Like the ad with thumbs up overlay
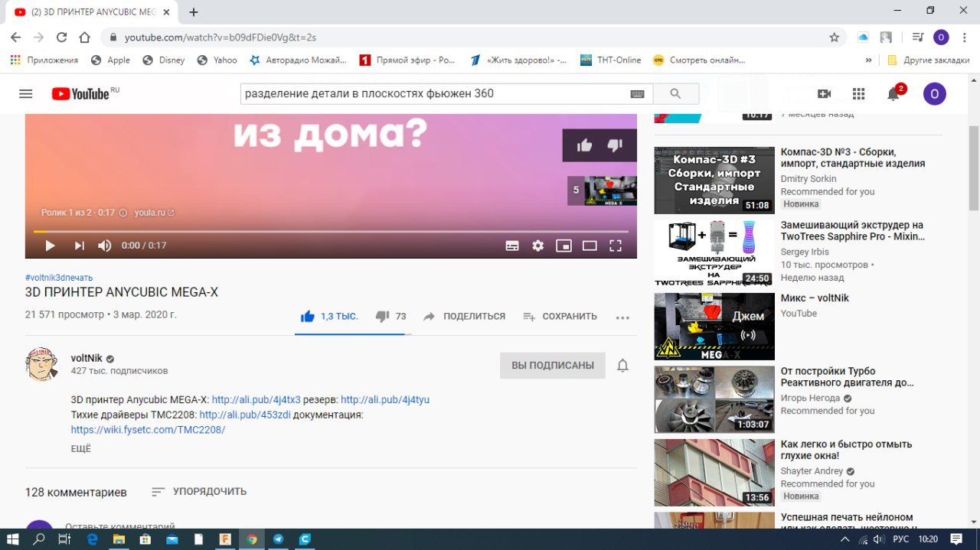Viewport: 980px width, 550px height. (584, 145)
